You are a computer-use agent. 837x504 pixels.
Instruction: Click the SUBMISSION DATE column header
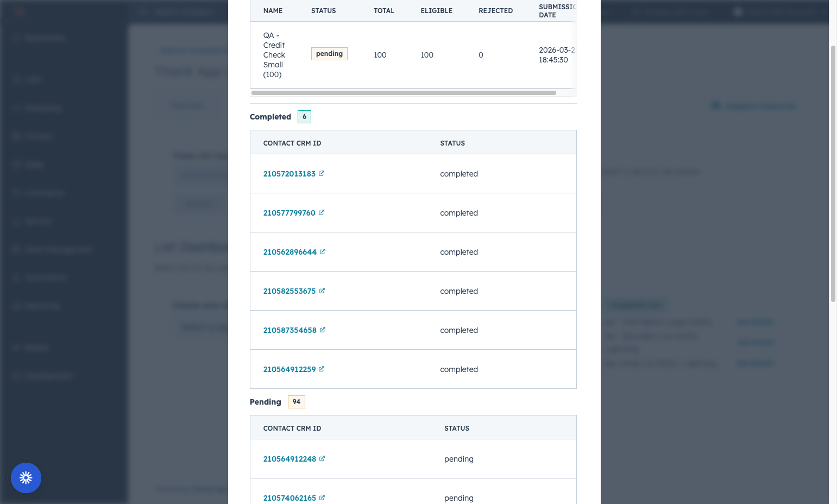point(557,11)
